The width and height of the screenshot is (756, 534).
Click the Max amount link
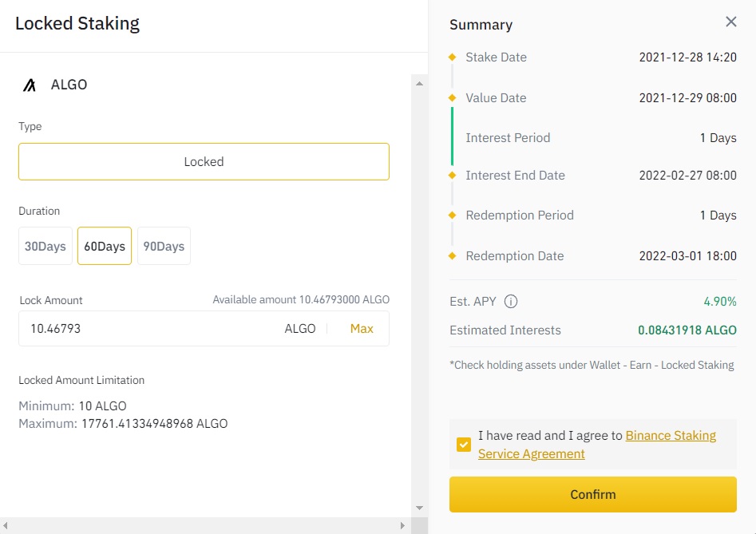tap(362, 329)
